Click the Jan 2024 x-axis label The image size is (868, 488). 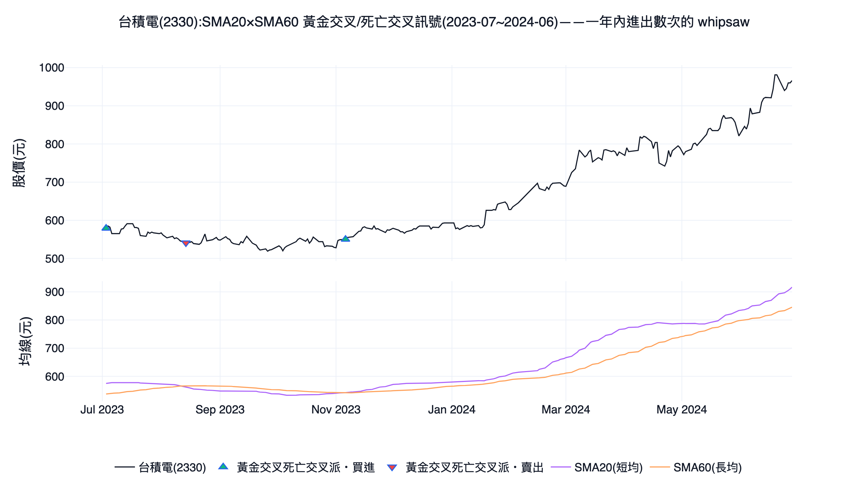pyautogui.click(x=452, y=410)
